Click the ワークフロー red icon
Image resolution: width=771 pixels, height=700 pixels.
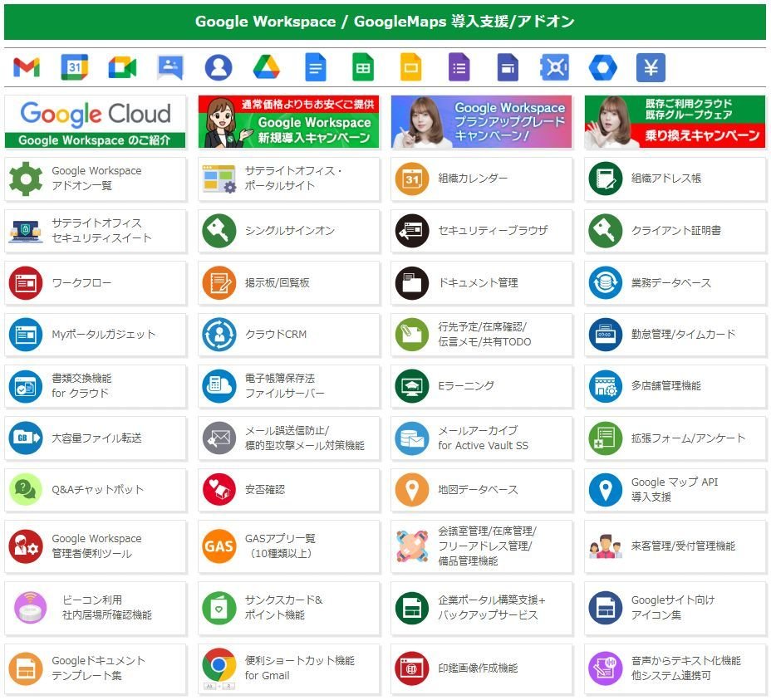[26, 283]
